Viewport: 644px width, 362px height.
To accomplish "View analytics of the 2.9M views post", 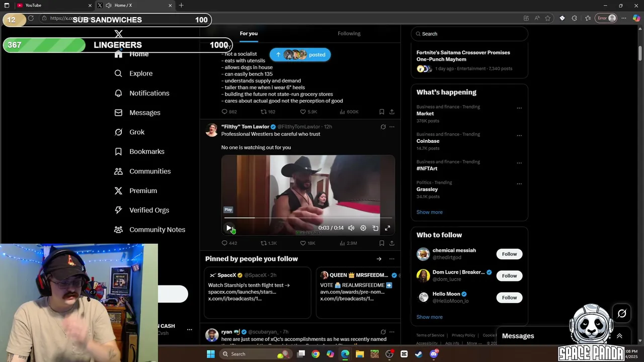I will pyautogui.click(x=348, y=243).
